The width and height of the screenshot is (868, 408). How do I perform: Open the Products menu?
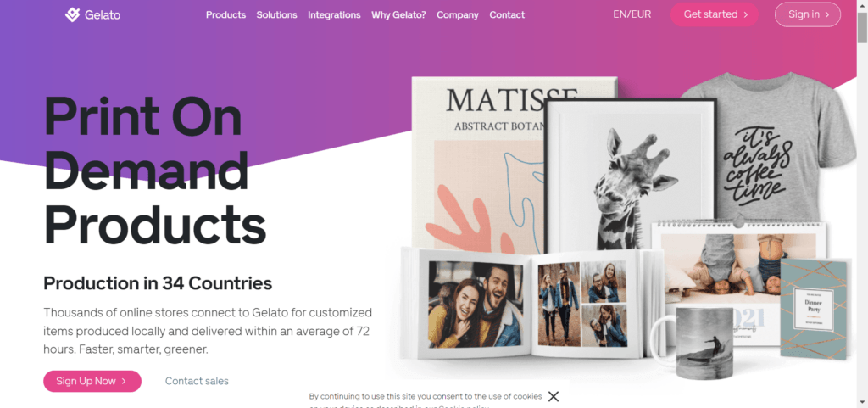[225, 15]
